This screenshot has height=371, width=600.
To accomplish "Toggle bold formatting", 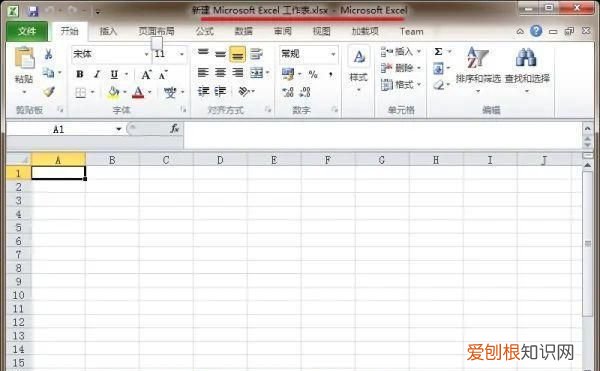I will click(80, 74).
